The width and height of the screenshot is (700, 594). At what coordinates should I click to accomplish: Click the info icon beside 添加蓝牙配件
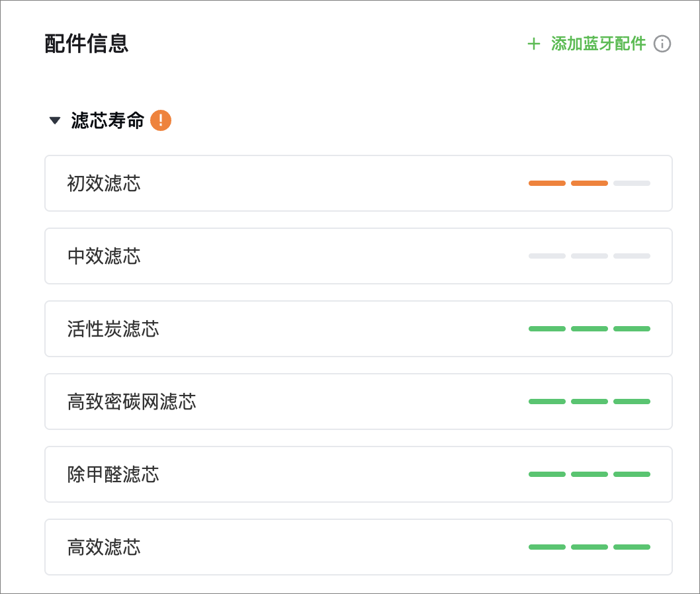[662, 44]
